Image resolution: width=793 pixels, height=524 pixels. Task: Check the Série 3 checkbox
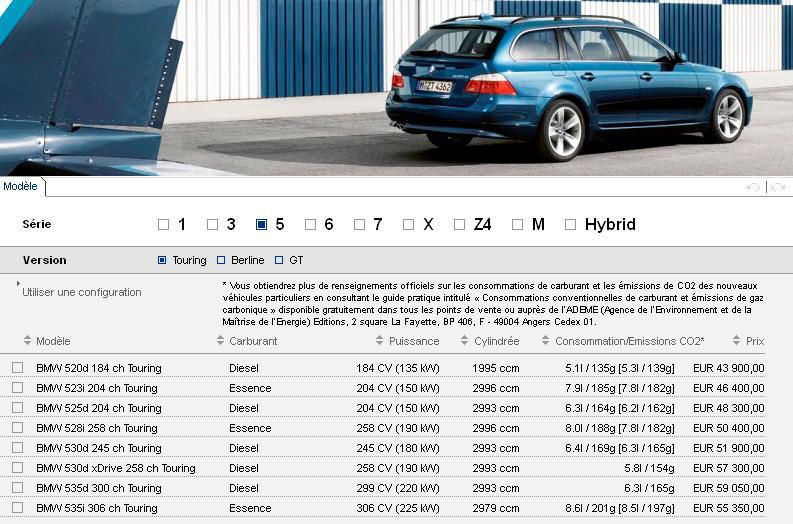212,224
